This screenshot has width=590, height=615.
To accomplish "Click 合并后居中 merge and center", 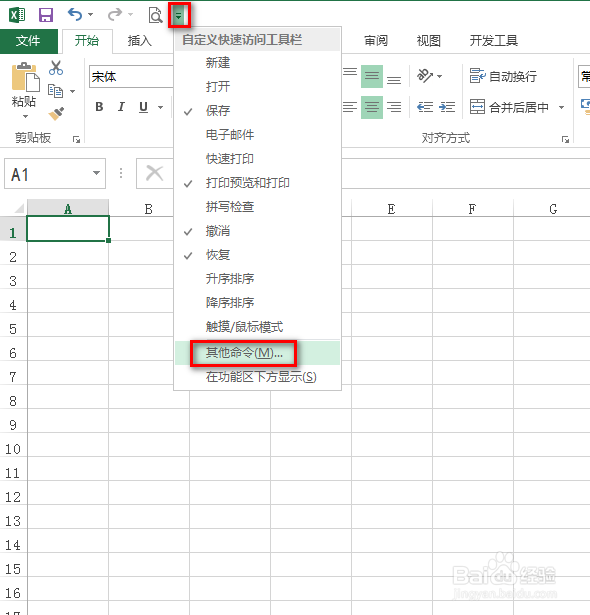I will tap(509, 107).
